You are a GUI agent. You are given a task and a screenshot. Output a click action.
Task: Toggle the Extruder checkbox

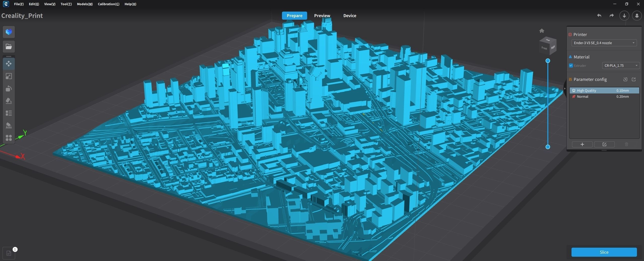[571, 66]
